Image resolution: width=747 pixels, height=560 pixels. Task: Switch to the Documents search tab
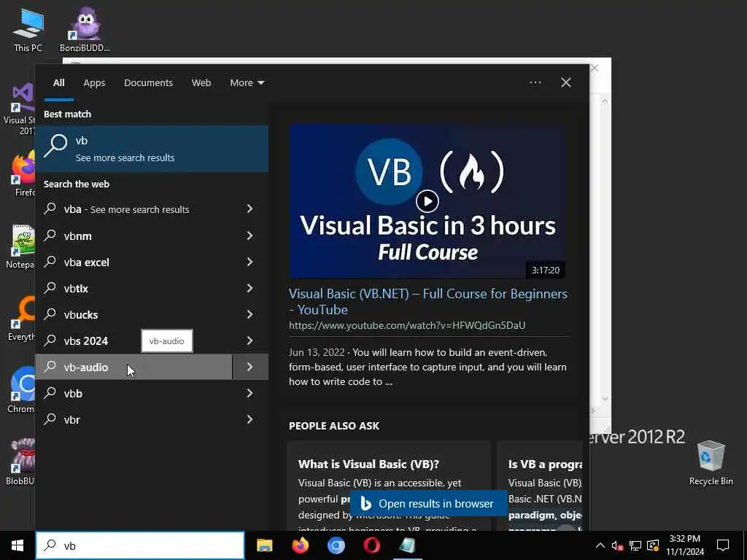[x=148, y=83]
